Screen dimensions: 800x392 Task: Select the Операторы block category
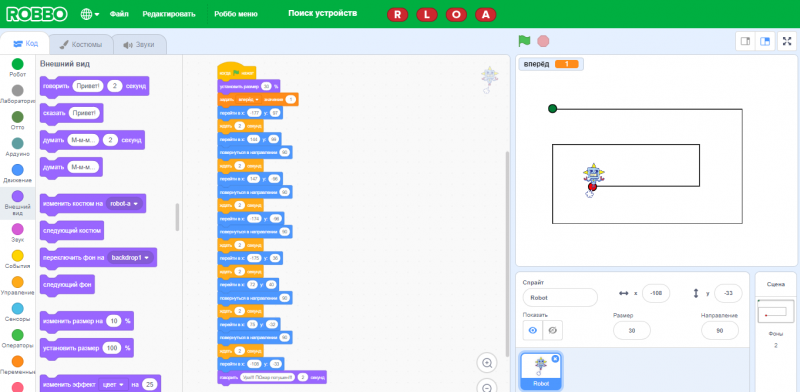(17, 338)
